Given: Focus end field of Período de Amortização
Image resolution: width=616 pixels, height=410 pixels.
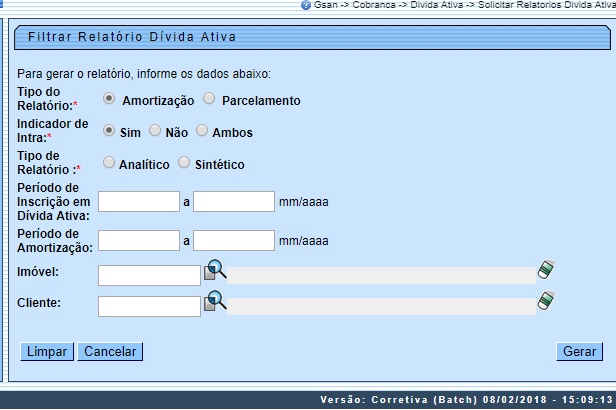Looking at the screenshot, I should point(234,240).
